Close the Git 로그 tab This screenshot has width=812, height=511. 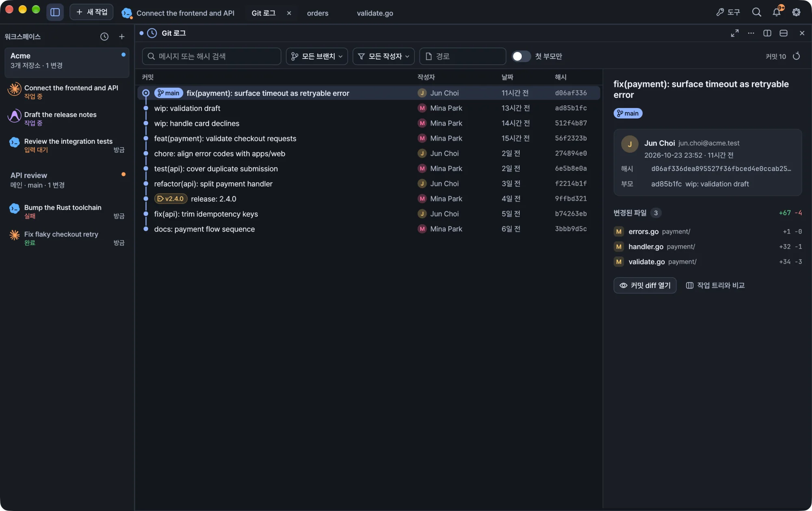289,13
